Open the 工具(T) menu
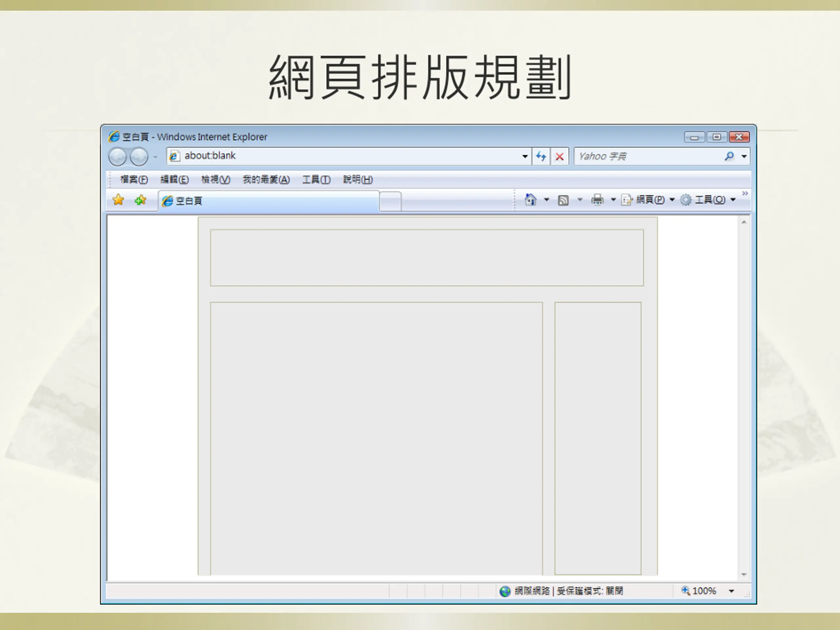 [316, 179]
